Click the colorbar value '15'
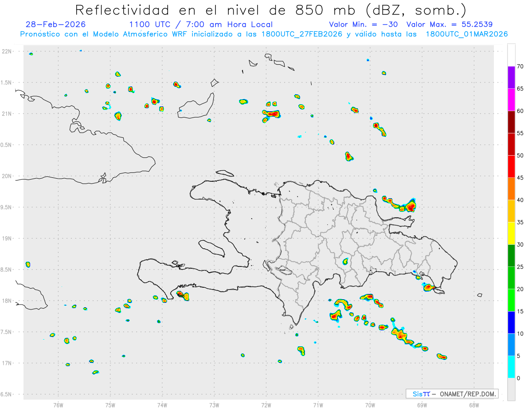The image size is (532, 411). pyautogui.click(x=520, y=311)
